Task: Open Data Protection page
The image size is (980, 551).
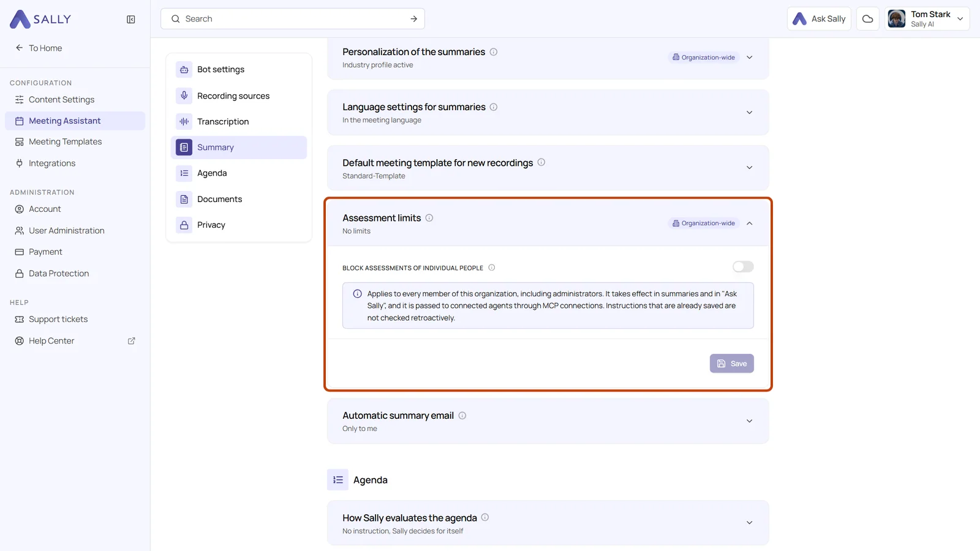Action: click(75, 274)
